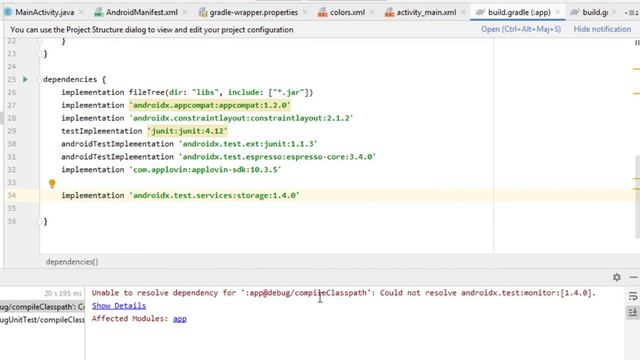Select compileClasspath error in build tree
Screen dimensions: 640x360
pyautogui.click(x=42, y=307)
